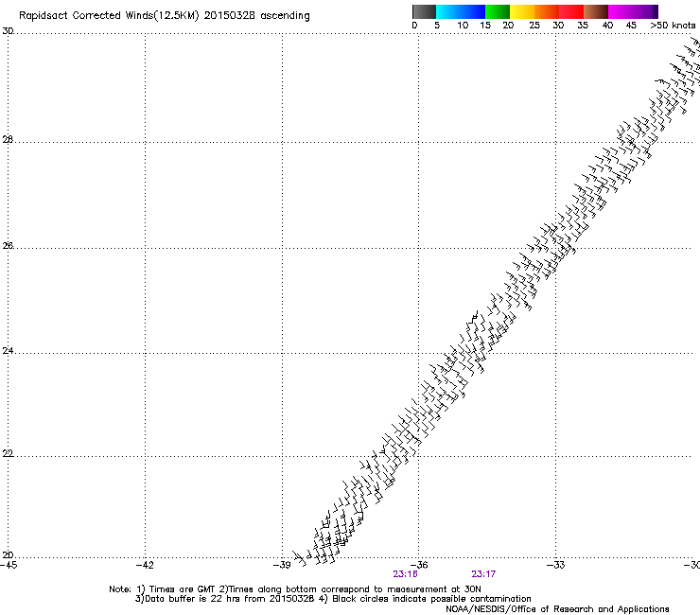Click the '20150328' date in the title

coord(230,16)
